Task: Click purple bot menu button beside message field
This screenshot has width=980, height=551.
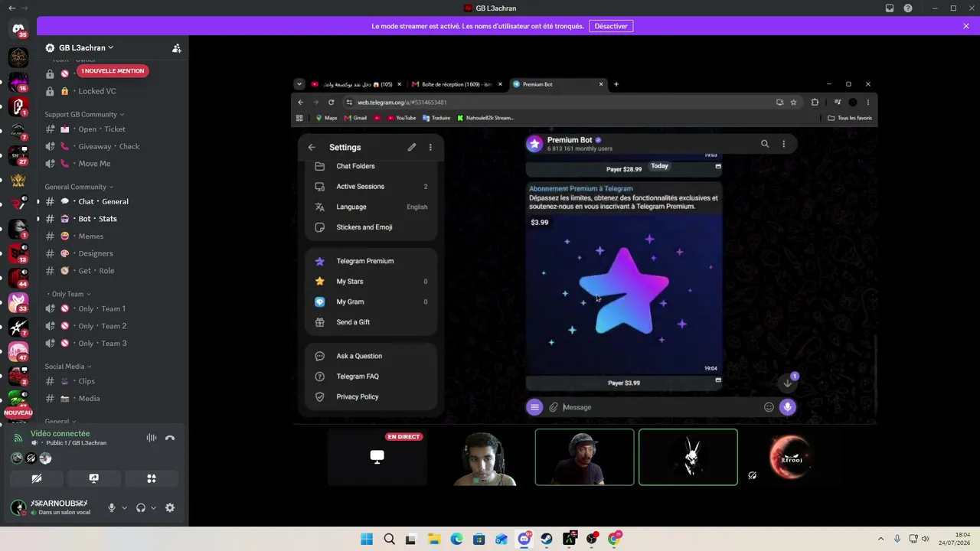Action: [534, 407]
